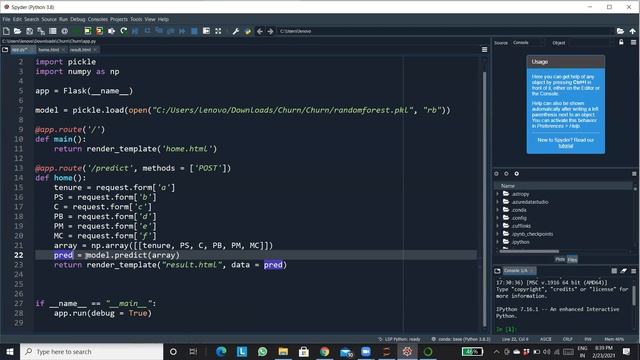Open the File menu

tap(6, 19)
